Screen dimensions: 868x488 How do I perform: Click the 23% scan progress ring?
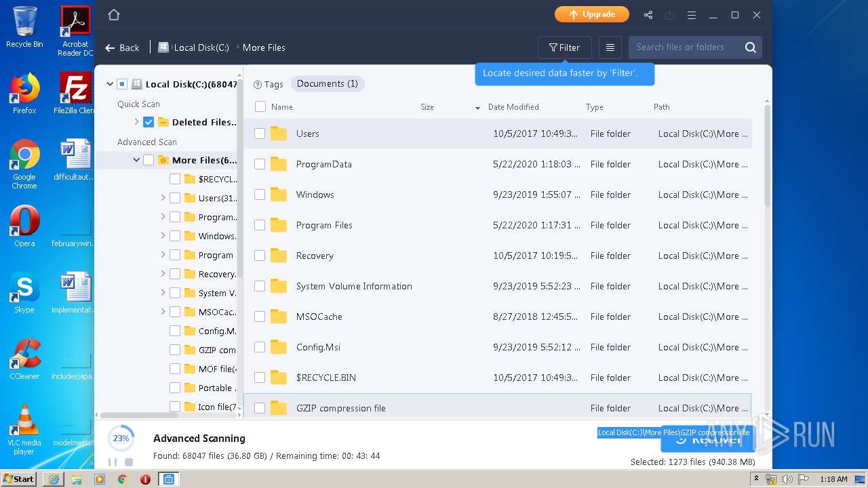121,439
